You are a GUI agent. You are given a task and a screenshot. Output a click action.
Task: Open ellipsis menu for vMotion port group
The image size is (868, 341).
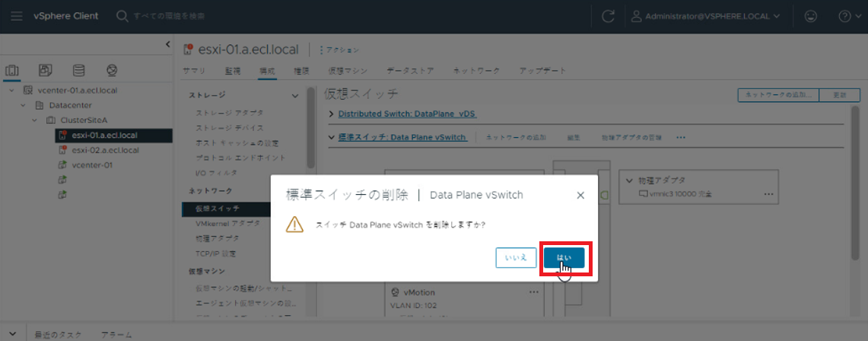coord(533,292)
